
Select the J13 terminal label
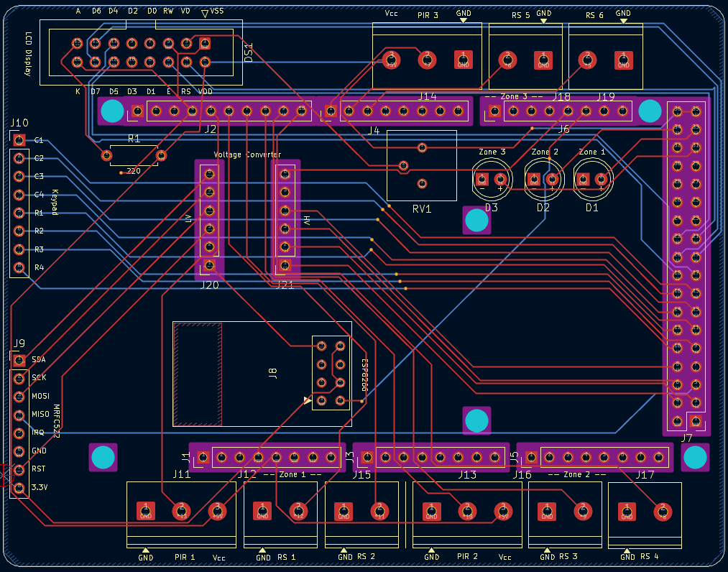467,474
